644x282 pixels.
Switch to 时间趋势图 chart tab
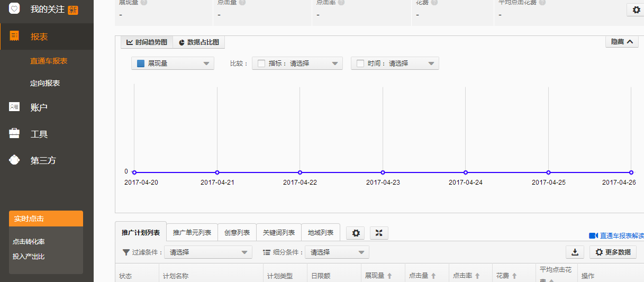(x=147, y=42)
